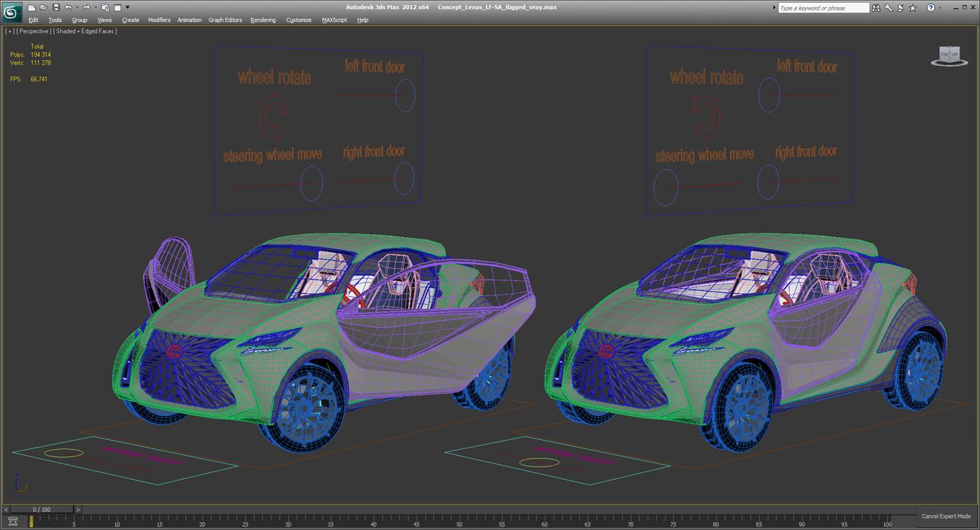
Task: Open the Help icon dropdown arrow
Action: (940, 8)
